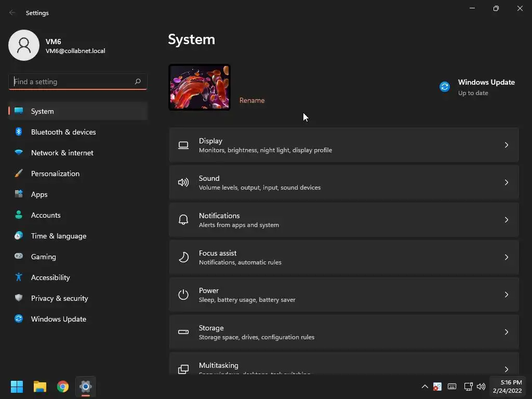Open Bluetooth & devices settings
The image size is (532, 399).
coord(78,132)
